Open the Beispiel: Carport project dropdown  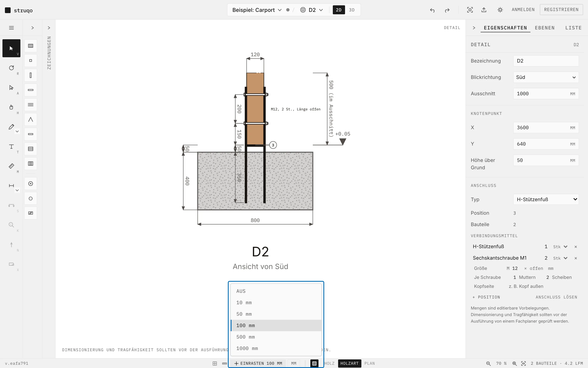pyautogui.click(x=257, y=10)
